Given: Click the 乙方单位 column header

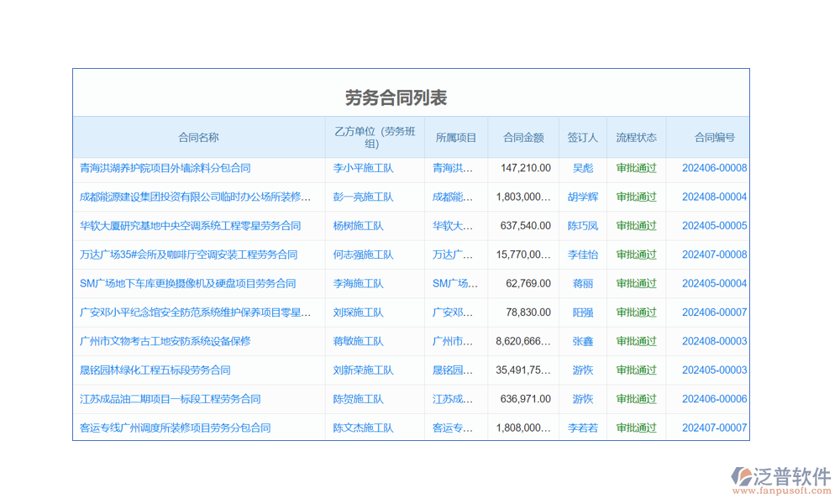Looking at the screenshot, I should [x=375, y=138].
